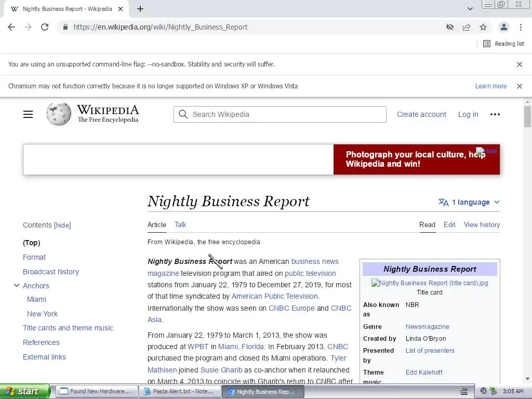
Task: Open the business news magazine link
Action: click(x=315, y=261)
